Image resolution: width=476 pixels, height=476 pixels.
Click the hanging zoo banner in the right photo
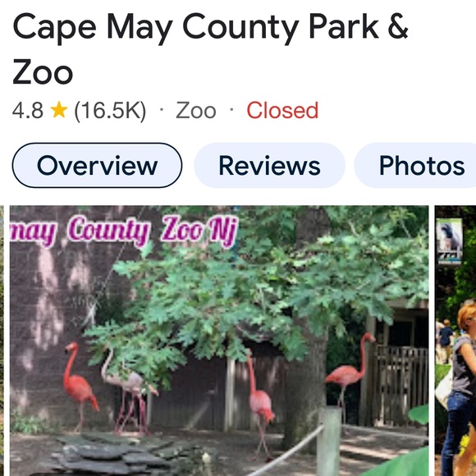coord(450,241)
